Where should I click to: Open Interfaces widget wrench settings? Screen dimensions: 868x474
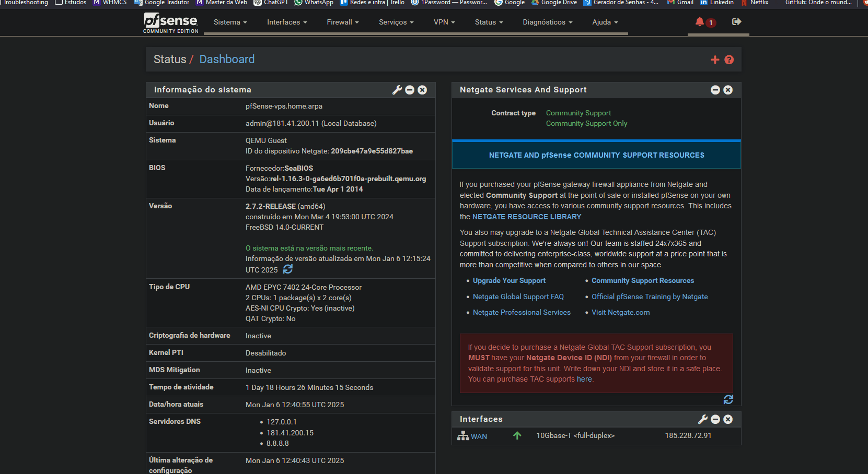click(x=703, y=419)
